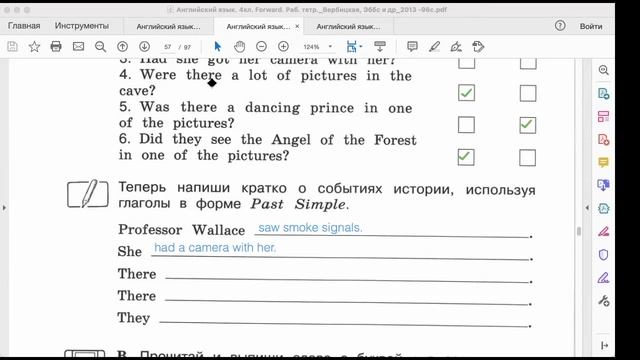The height and width of the screenshot is (360, 640).
Task: Click the second There answer line
Action: pyautogui.click(x=348, y=296)
